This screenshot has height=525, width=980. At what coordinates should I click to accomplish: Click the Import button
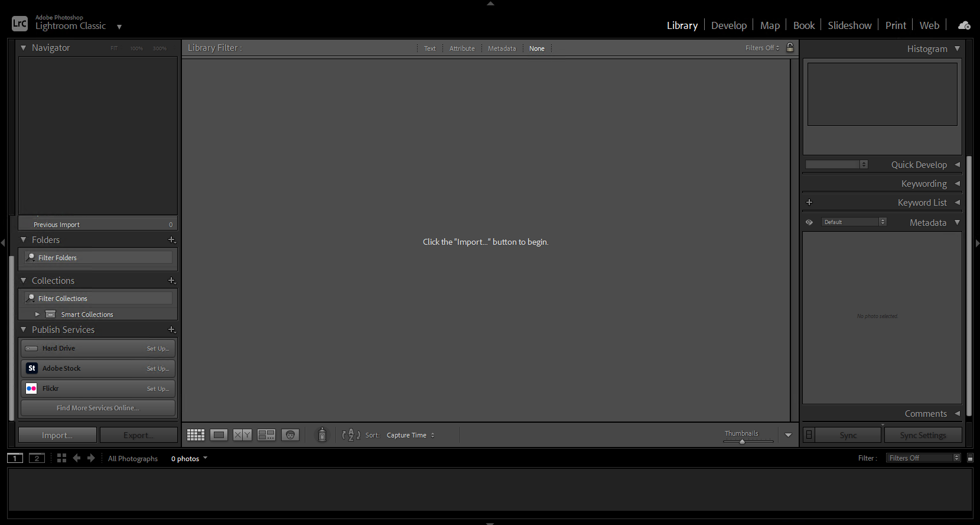click(x=57, y=435)
